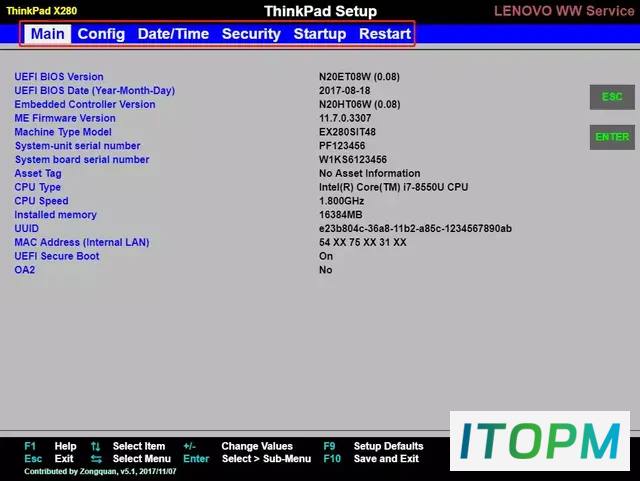The image size is (640, 481).
Task: Select System-unit serial number label
Action: coord(78,146)
